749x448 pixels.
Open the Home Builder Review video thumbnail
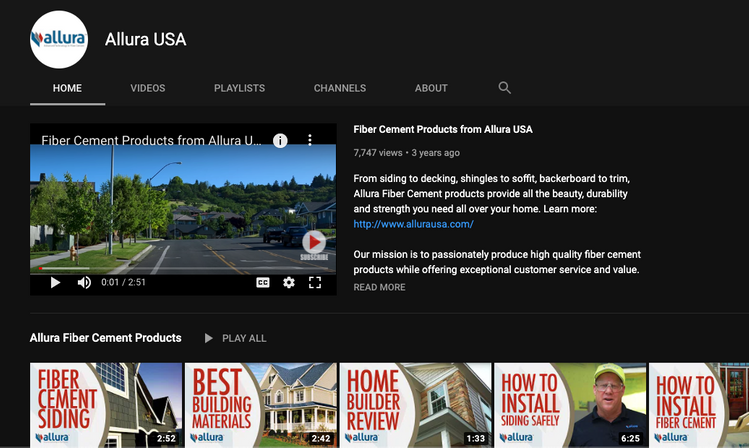pyautogui.click(x=416, y=405)
